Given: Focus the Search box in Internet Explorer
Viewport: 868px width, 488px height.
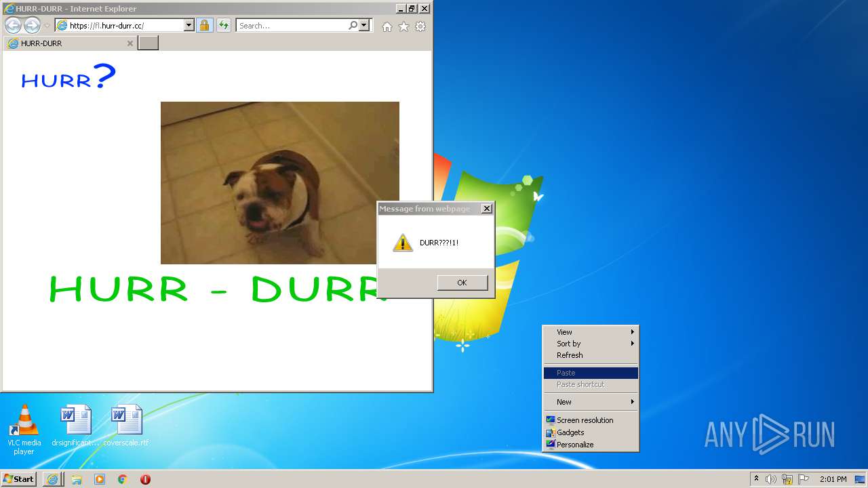Looking at the screenshot, I should click(x=292, y=26).
